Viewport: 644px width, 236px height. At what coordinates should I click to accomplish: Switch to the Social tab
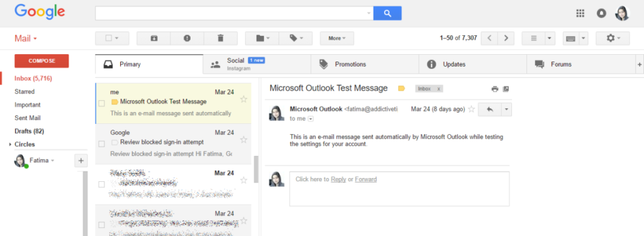point(257,64)
